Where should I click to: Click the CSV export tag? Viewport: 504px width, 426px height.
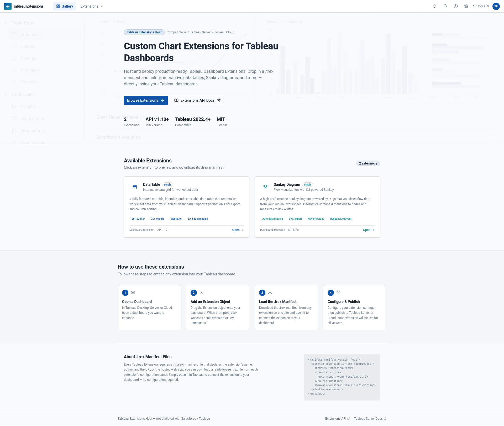pyautogui.click(x=157, y=219)
